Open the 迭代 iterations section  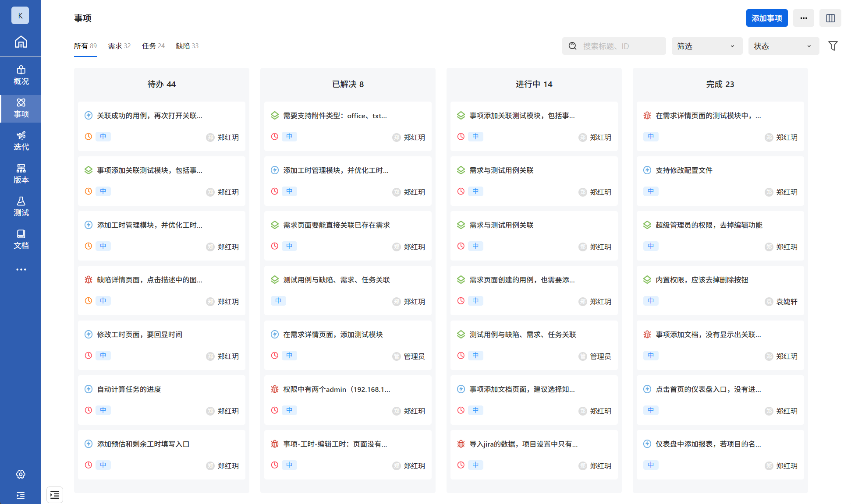(x=21, y=141)
